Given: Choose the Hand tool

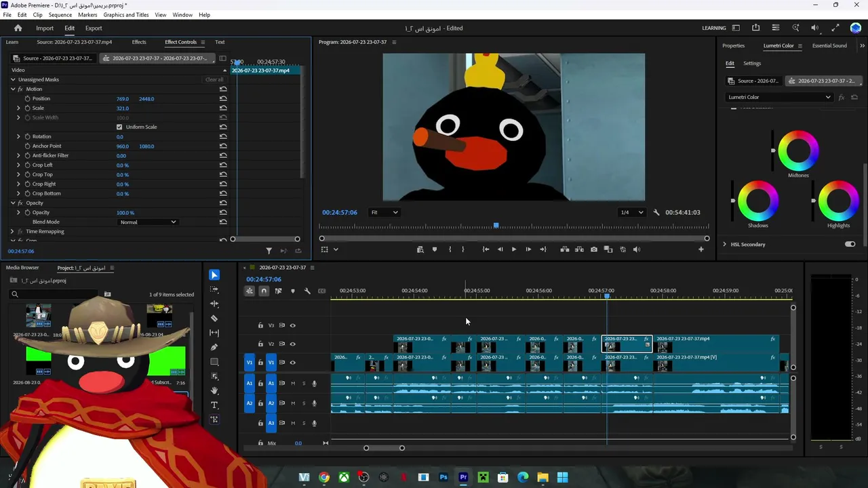Looking at the screenshot, I should coord(214,390).
